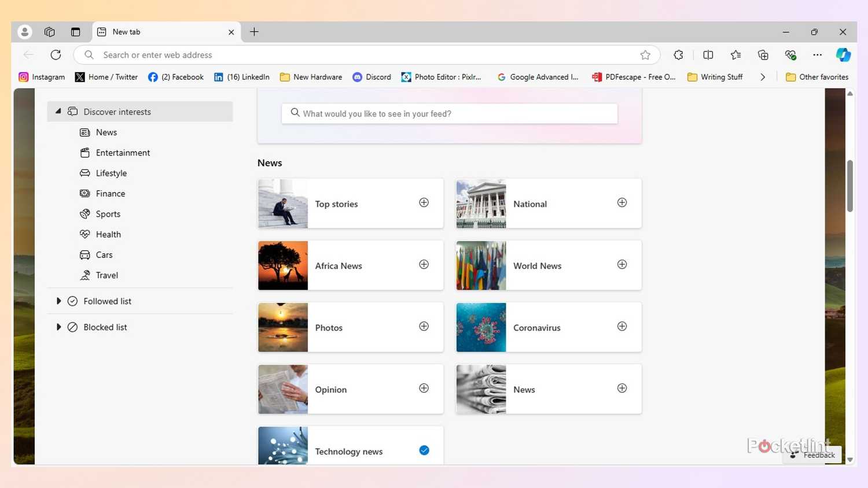This screenshot has width=868, height=488.
Task: Expand the Followed list
Action: pos(58,301)
